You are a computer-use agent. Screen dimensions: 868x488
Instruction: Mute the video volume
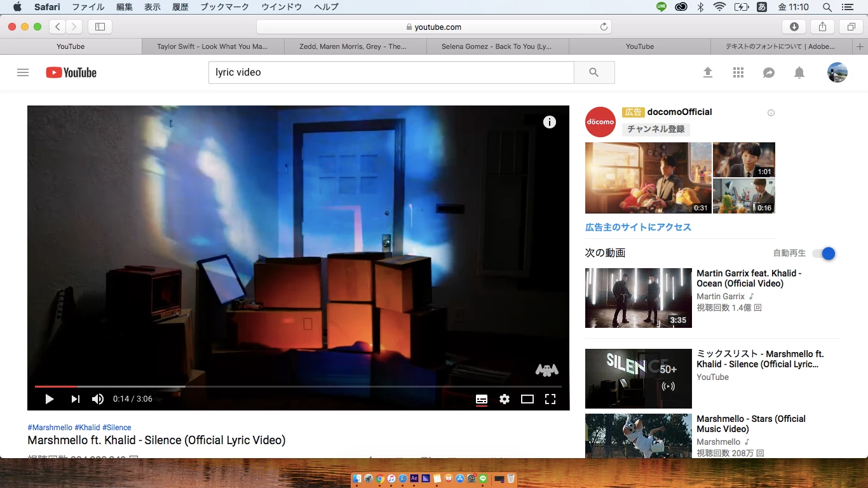coord(98,399)
